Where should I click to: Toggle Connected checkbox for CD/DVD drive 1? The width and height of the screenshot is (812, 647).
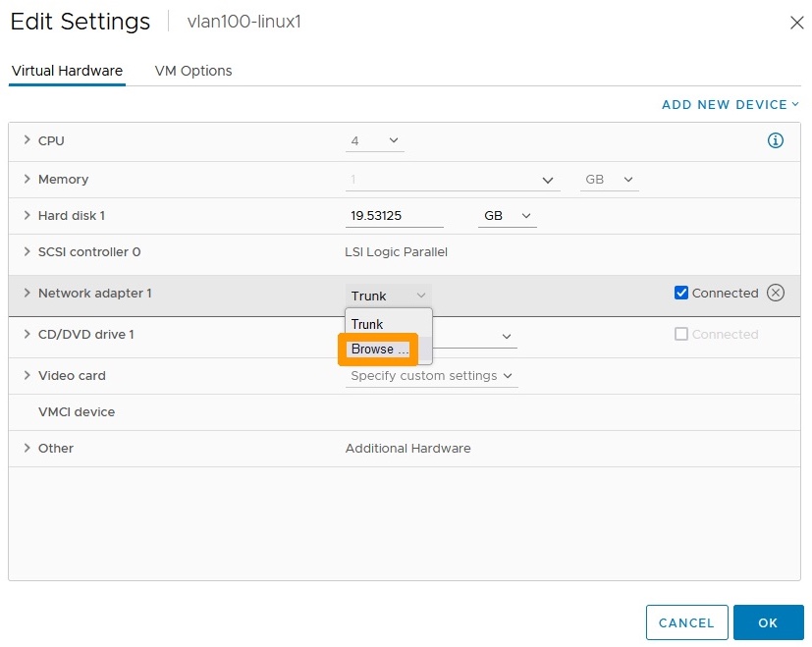click(x=681, y=334)
